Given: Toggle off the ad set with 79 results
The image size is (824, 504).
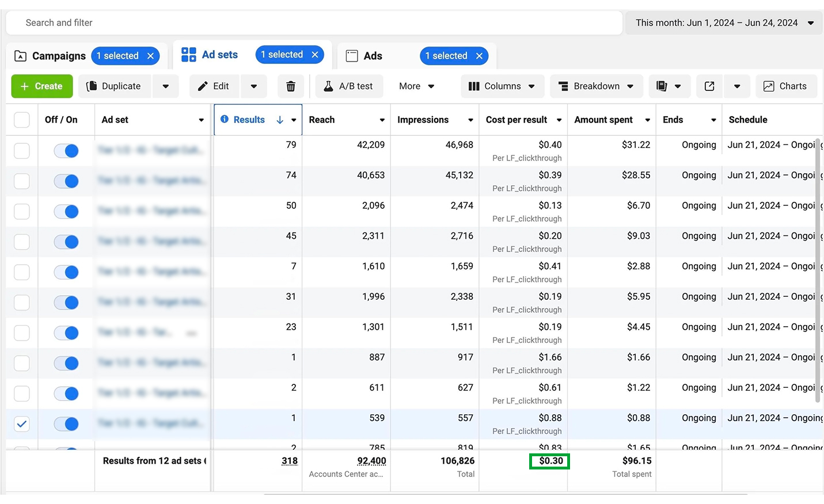Looking at the screenshot, I should click(x=66, y=151).
